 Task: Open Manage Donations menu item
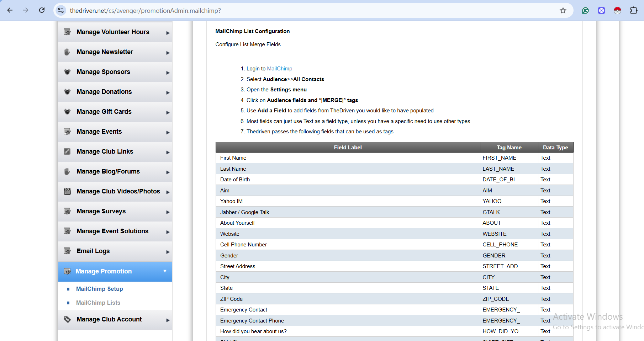[115, 92]
